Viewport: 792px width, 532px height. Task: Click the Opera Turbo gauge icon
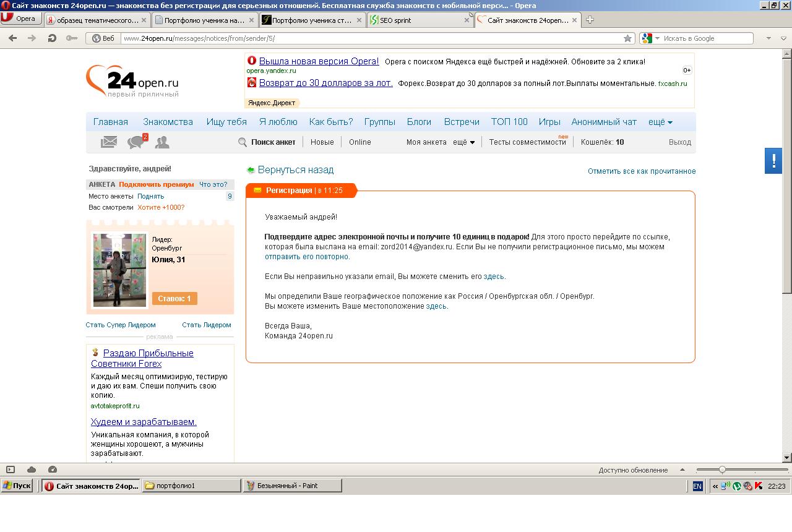point(53,470)
